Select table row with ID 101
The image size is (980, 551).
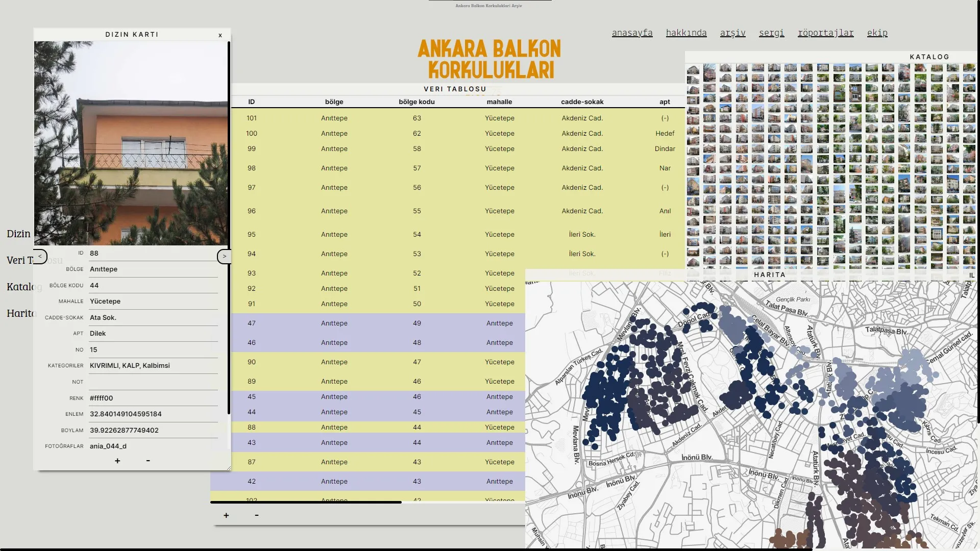[x=458, y=118]
